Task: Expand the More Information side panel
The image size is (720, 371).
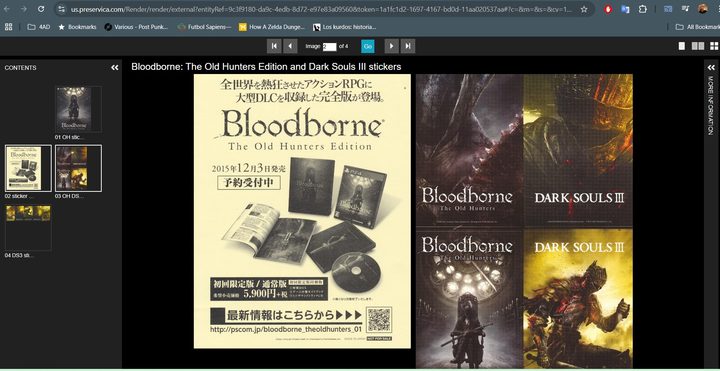Action: tap(711, 67)
